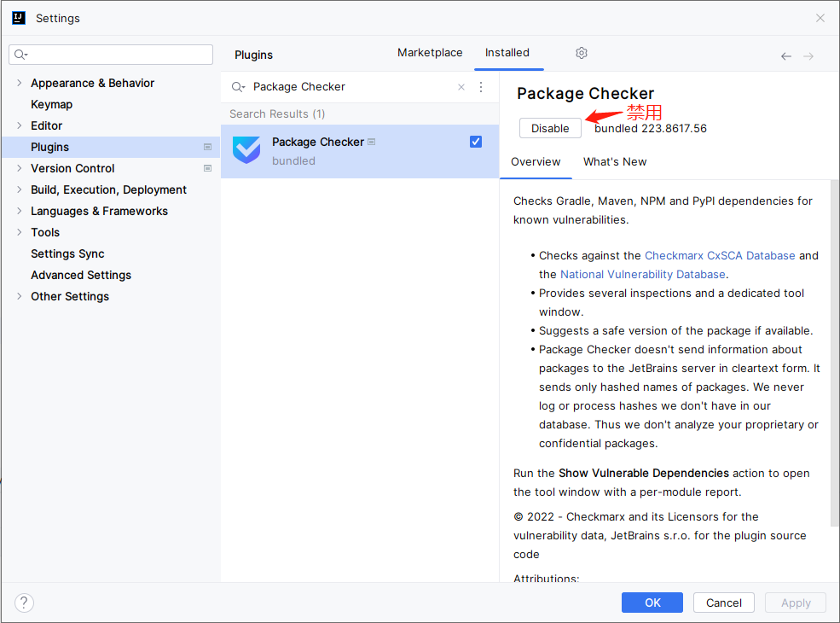Viewport: 840px width, 623px height.
Task: Open the Overview tab
Action: [x=536, y=162]
